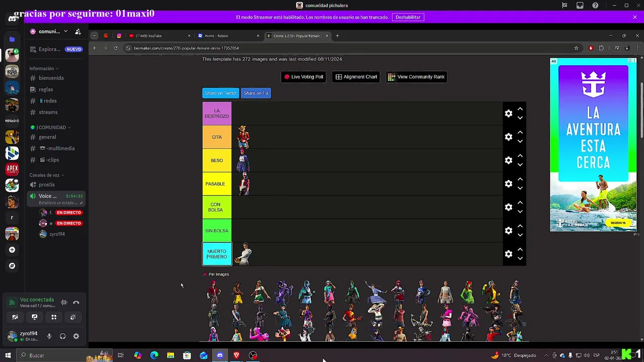Bookmark this page with star icon
The image size is (644, 362).
click(x=576, y=48)
